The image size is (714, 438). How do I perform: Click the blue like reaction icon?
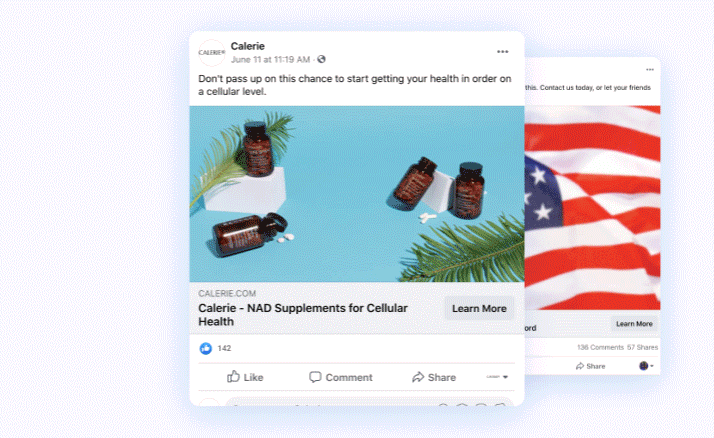click(x=206, y=349)
